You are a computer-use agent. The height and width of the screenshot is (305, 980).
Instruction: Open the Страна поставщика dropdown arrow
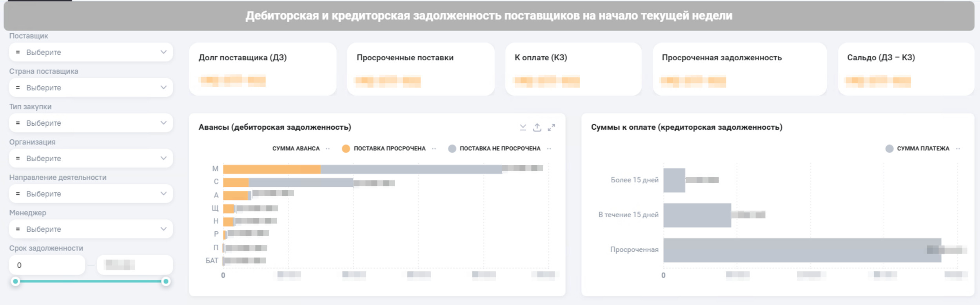coord(163,87)
